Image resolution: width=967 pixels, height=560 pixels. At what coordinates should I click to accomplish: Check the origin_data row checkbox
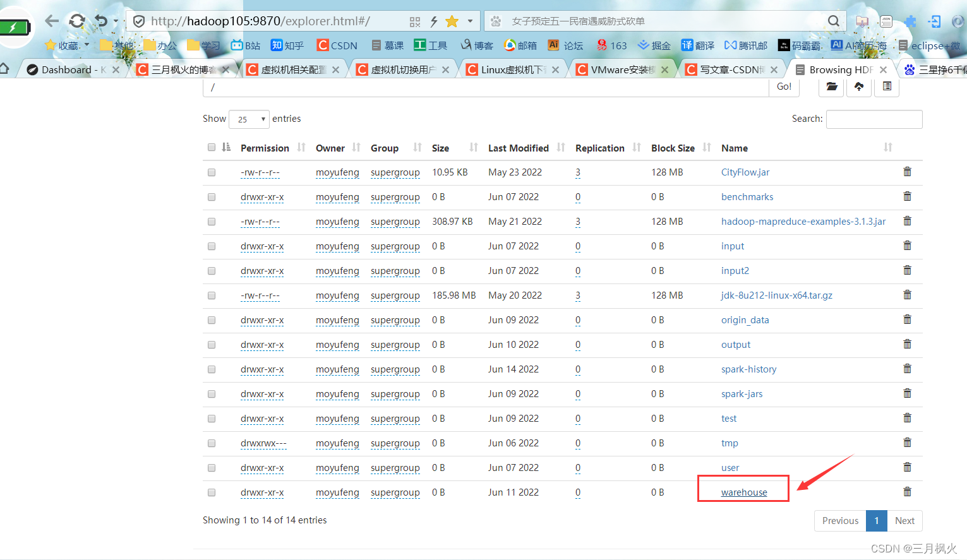(212, 320)
